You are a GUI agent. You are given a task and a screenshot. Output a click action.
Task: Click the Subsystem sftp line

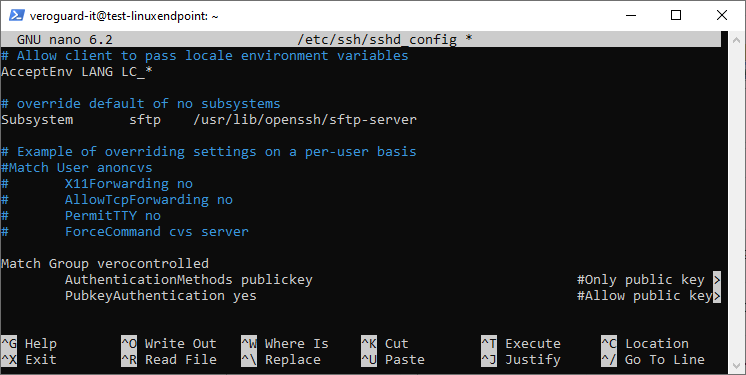point(209,119)
